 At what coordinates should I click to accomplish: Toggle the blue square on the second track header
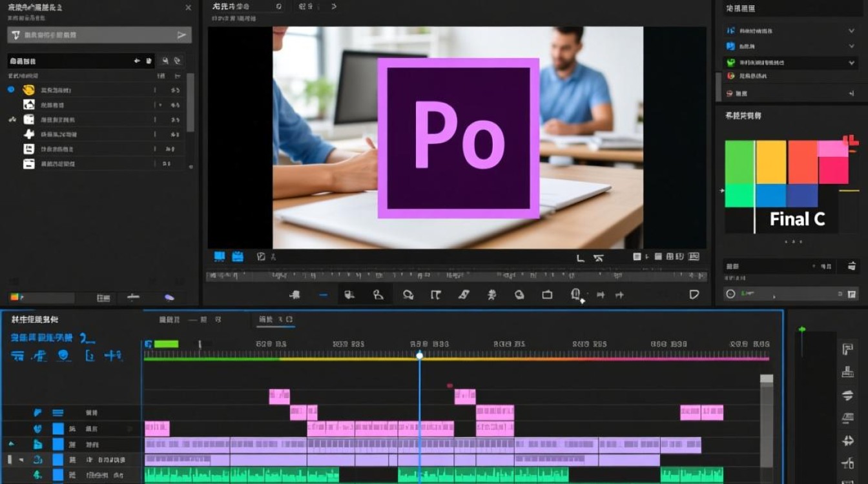[58, 429]
